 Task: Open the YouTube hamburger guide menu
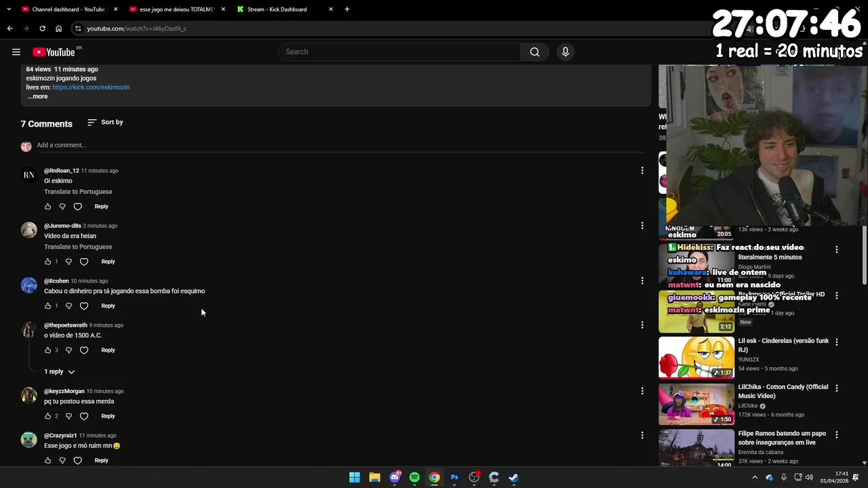[16, 52]
